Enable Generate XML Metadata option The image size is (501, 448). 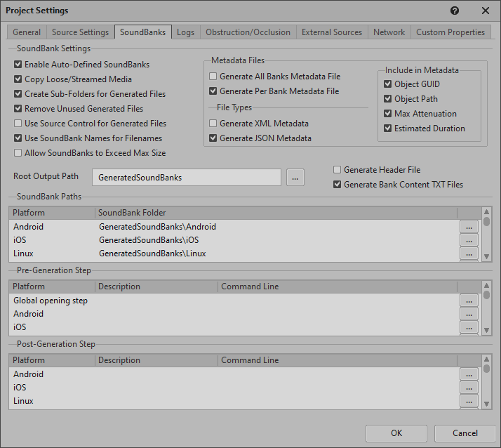click(213, 124)
